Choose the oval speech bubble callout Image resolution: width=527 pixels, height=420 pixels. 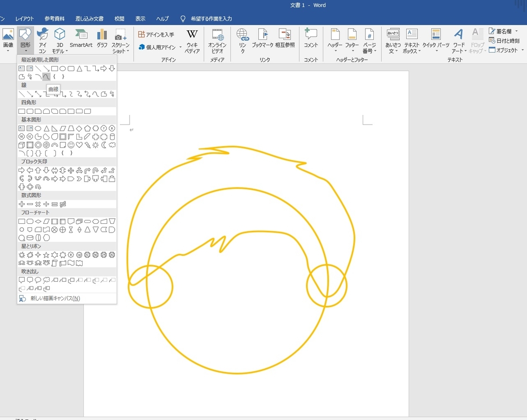tap(38, 280)
